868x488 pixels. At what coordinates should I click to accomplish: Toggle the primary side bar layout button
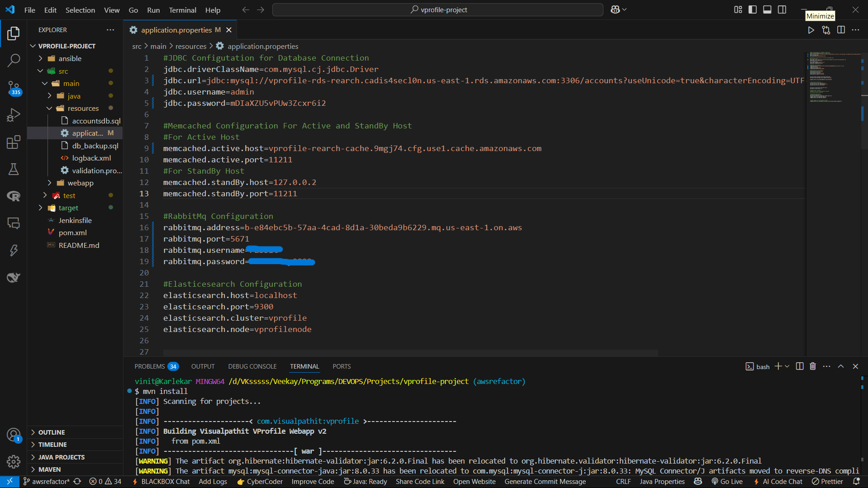[x=753, y=9]
